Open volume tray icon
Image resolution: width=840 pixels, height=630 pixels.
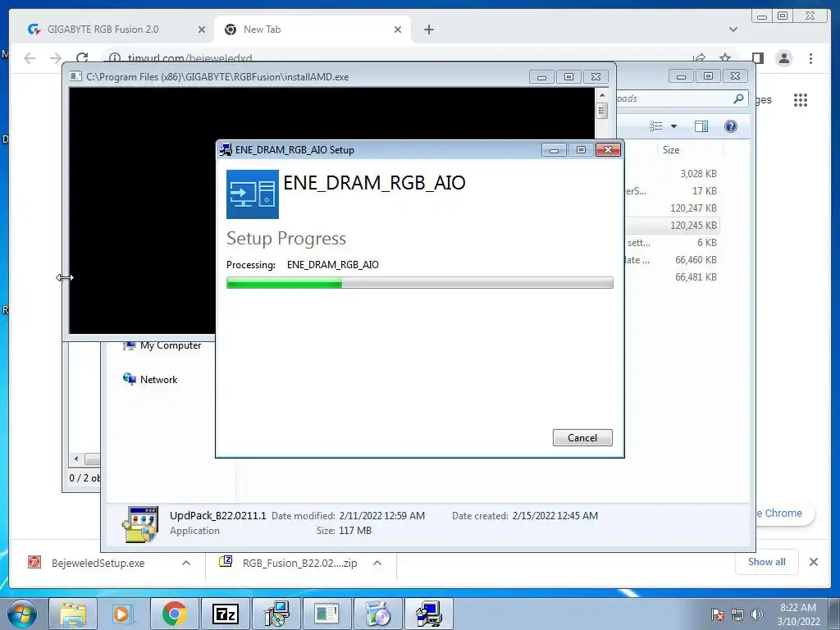[x=757, y=614]
